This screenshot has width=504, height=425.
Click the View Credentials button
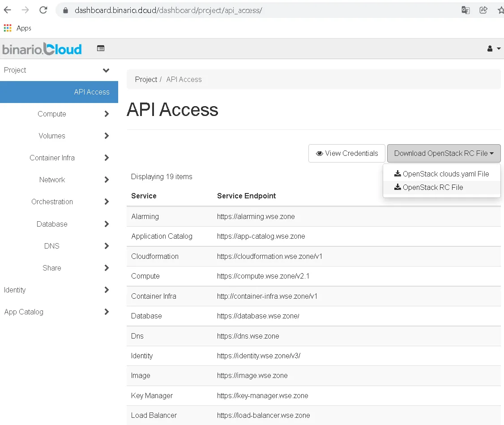pos(346,153)
